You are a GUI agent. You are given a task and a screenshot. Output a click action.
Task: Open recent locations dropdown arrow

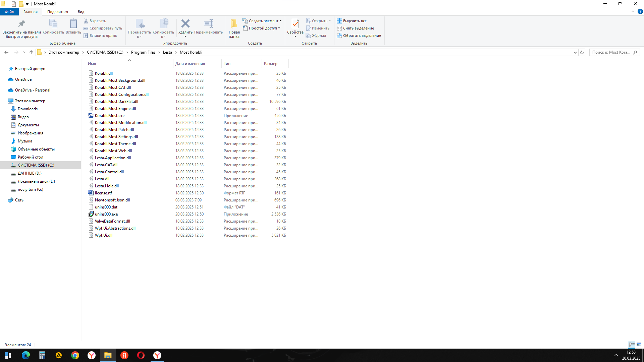[x=24, y=52]
